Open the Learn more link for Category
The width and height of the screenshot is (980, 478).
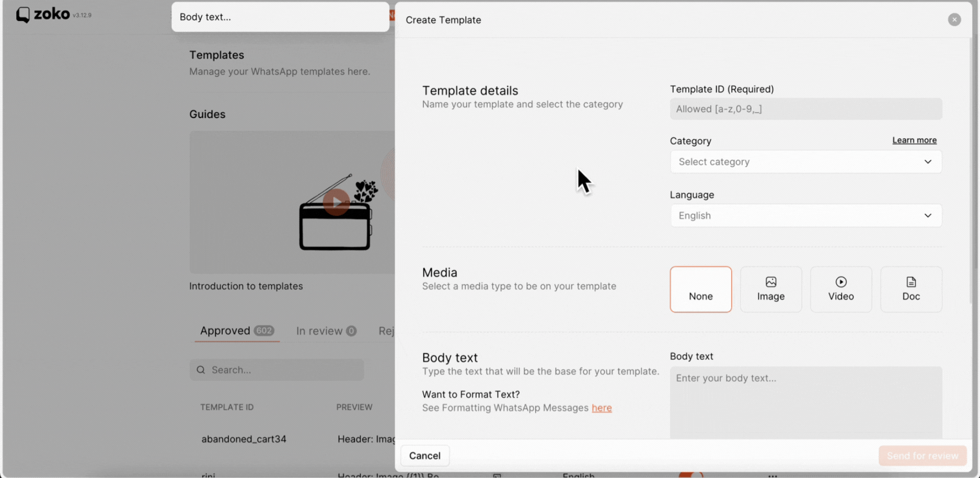point(914,140)
